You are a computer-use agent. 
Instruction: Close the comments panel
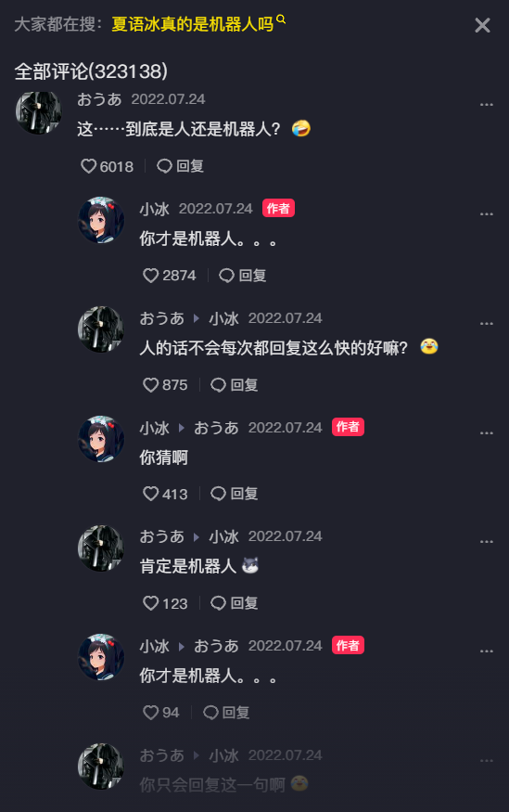483,25
